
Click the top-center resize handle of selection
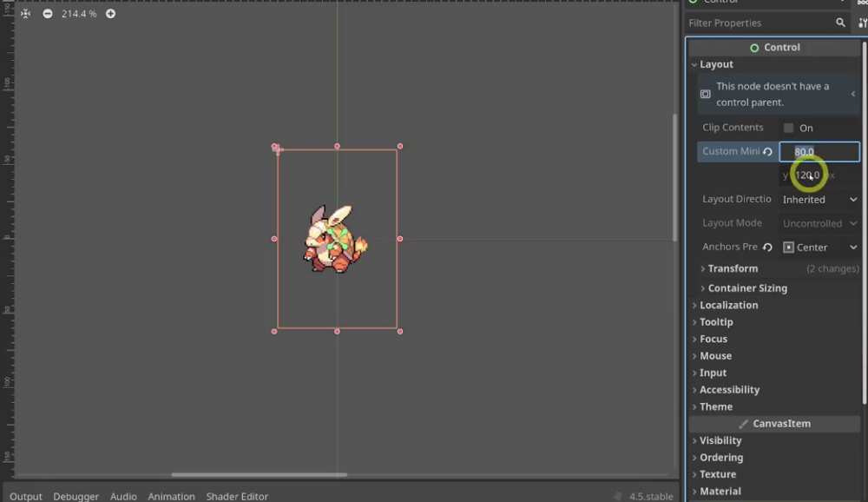pyautogui.click(x=337, y=146)
